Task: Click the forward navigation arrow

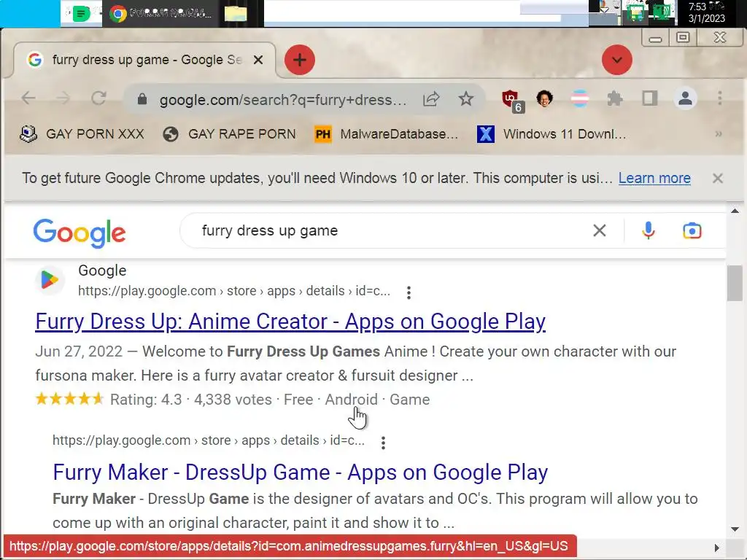Action: (63, 98)
